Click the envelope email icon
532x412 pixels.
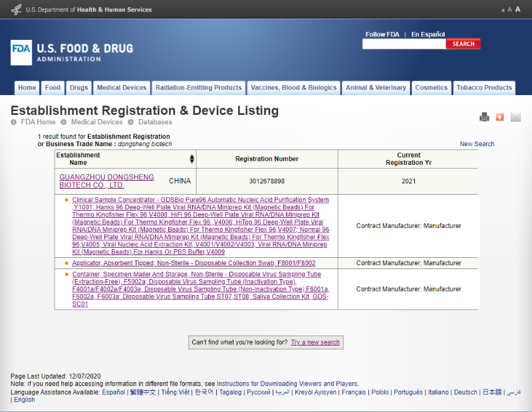click(x=515, y=117)
